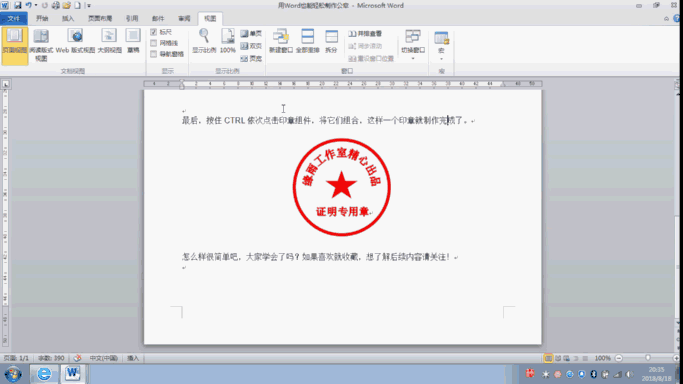
Task: Click page count 1/1 in status bar
Action: pos(16,358)
